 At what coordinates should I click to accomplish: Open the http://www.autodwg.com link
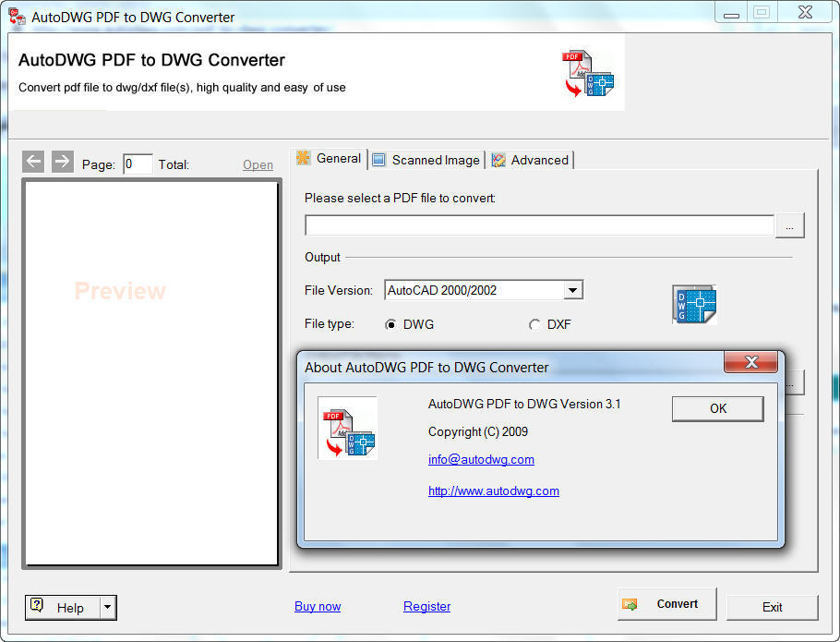tap(494, 491)
